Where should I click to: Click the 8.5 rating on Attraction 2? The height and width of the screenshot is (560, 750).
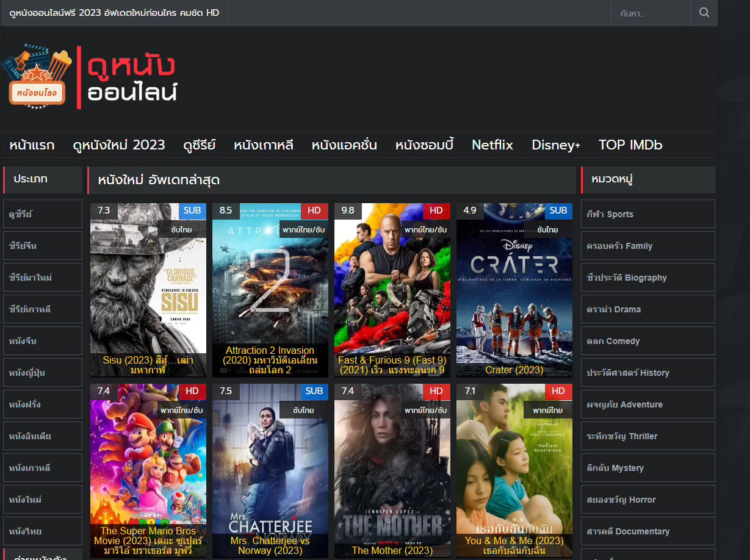click(226, 210)
